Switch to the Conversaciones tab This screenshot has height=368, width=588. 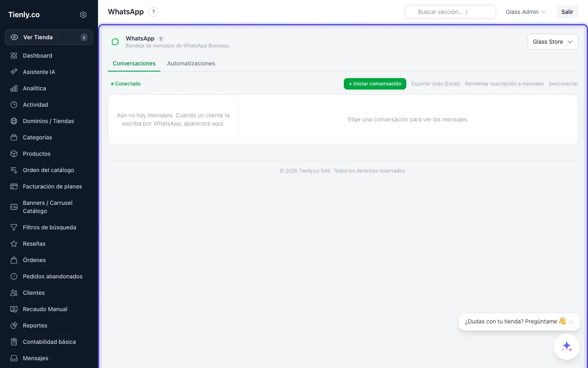pos(134,63)
